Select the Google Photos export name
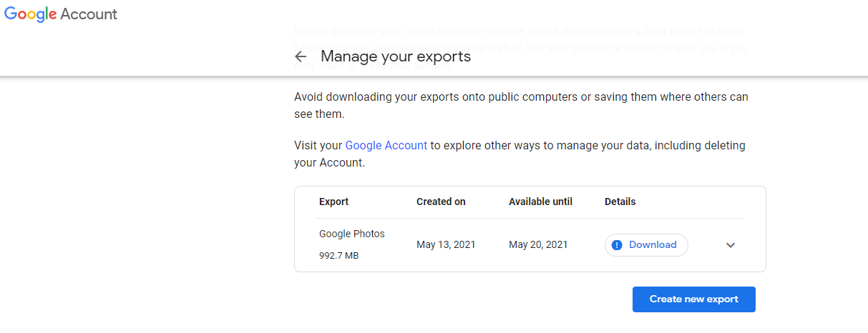The width and height of the screenshot is (868, 333). pos(352,234)
